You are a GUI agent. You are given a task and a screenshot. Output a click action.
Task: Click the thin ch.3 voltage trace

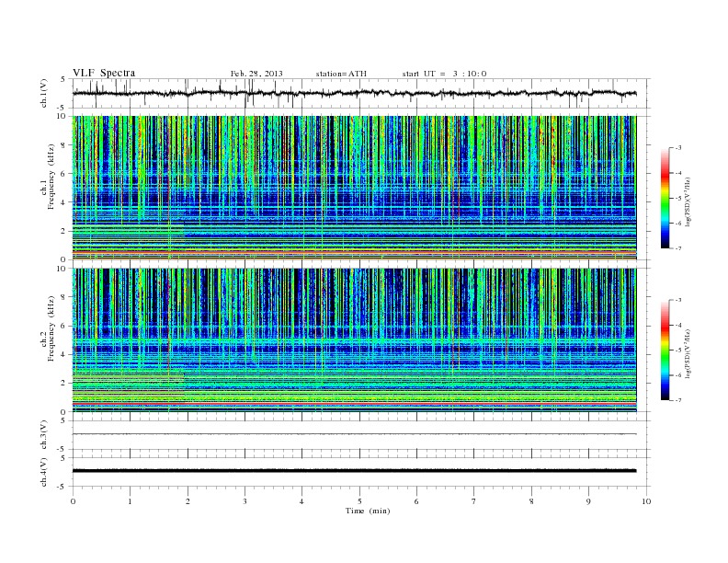(354, 434)
